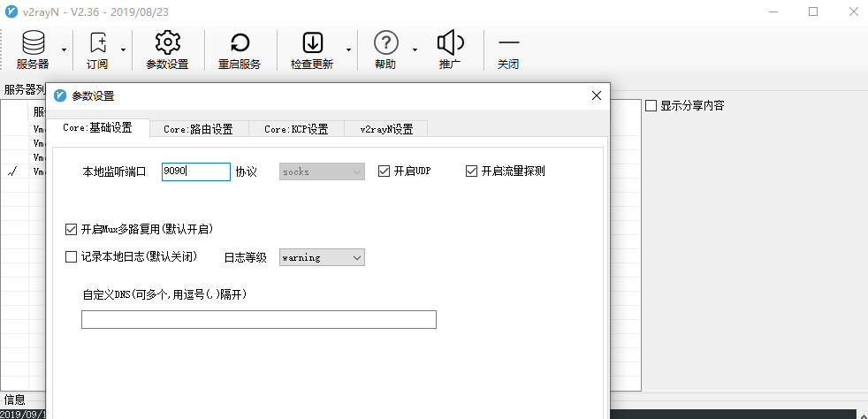
Task: Click the 日志等级 label
Action: click(246, 257)
